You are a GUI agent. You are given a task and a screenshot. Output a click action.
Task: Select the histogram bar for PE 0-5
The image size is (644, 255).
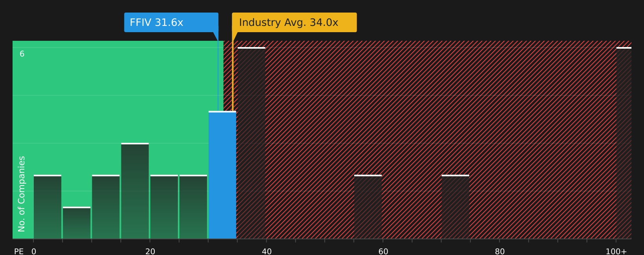click(x=48, y=207)
